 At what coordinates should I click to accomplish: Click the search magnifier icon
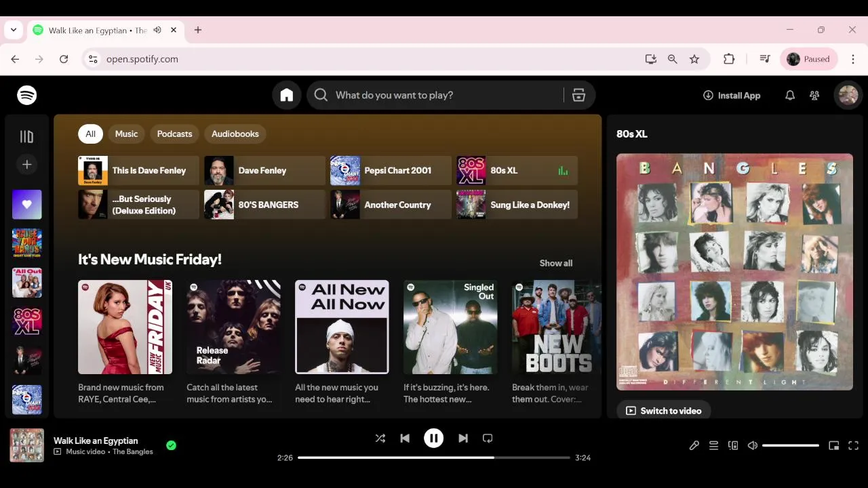(x=321, y=96)
